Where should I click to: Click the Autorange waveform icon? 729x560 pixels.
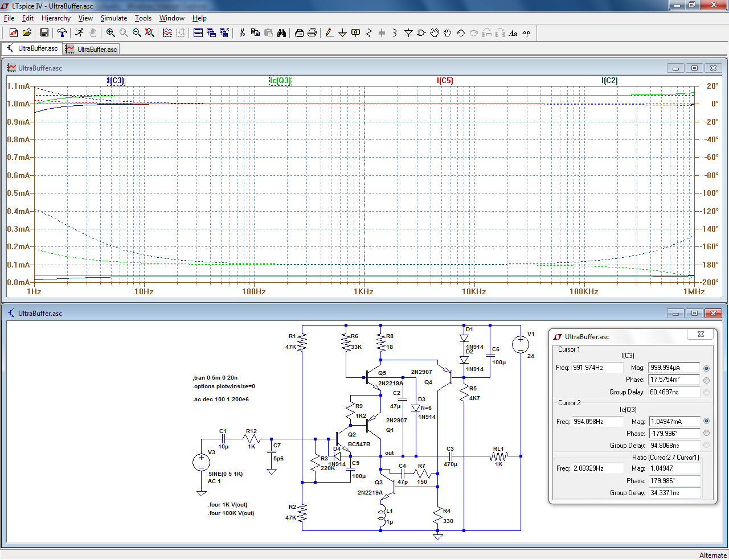pyautogui.click(x=167, y=33)
